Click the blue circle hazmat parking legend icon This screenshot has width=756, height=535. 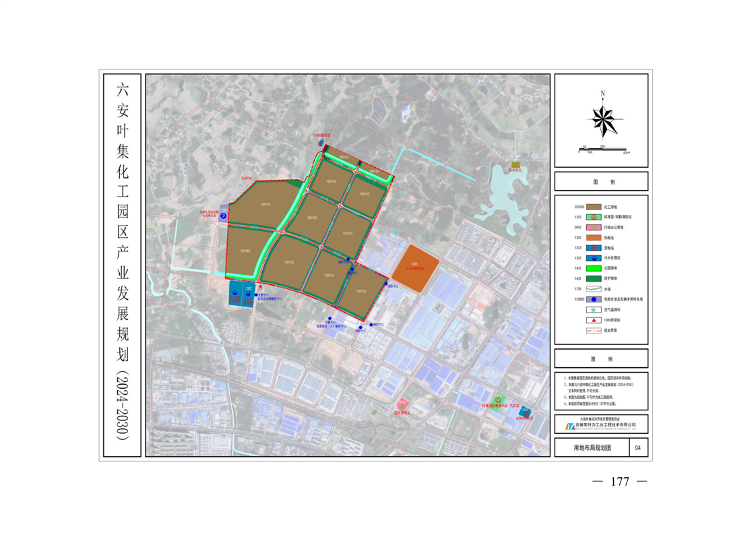(595, 298)
